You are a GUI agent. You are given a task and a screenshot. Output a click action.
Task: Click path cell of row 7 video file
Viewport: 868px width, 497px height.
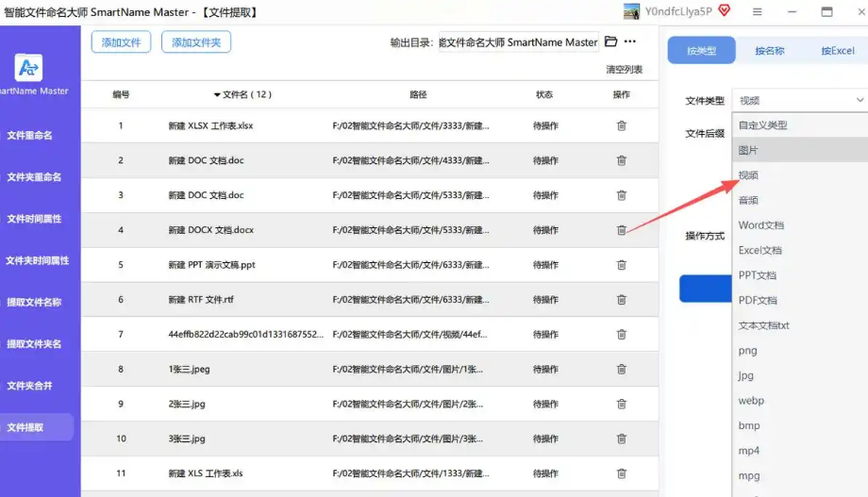[409, 334]
